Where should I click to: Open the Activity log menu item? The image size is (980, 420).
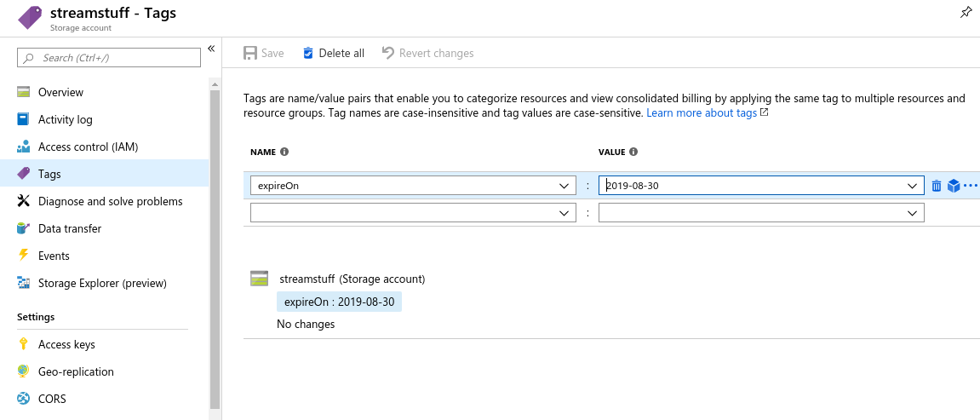pos(105,119)
